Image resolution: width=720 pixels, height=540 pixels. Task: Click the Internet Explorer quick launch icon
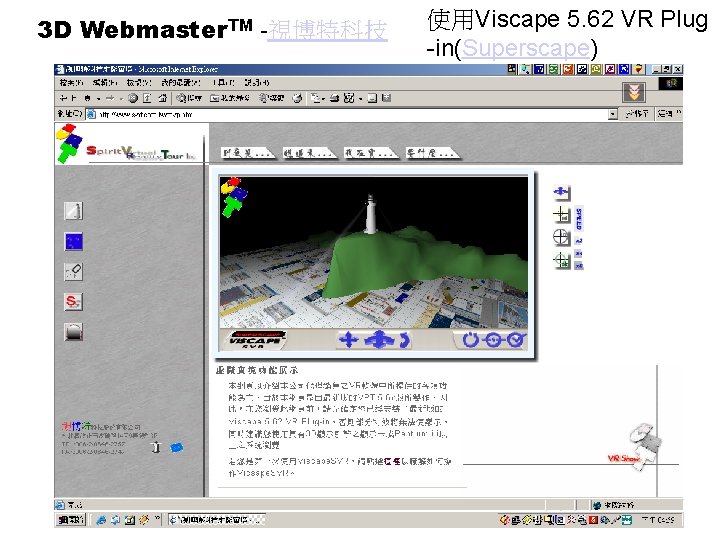coord(101,520)
